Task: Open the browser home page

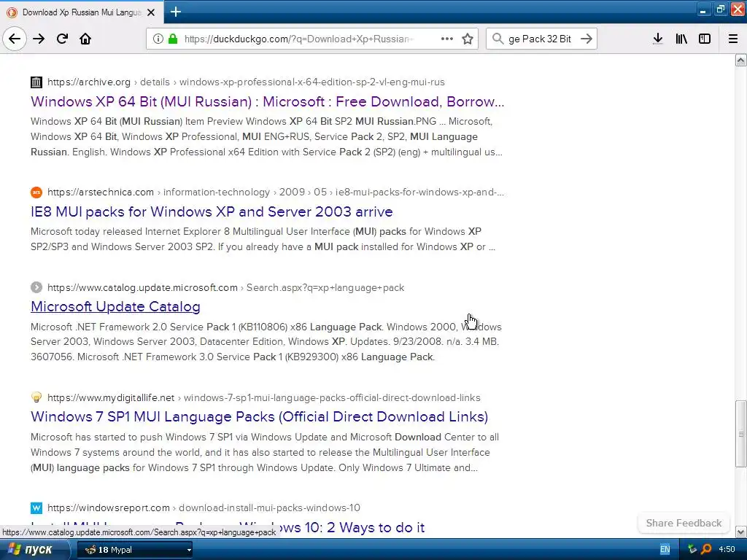Action: pyautogui.click(x=85, y=39)
